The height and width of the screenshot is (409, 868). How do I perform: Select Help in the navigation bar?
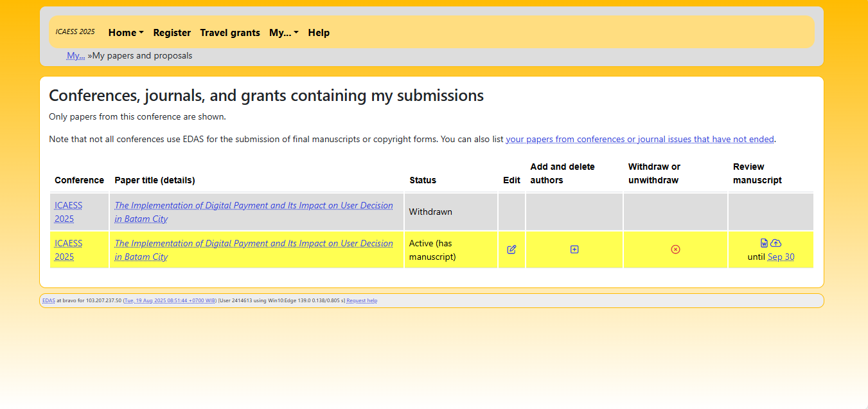319,33
